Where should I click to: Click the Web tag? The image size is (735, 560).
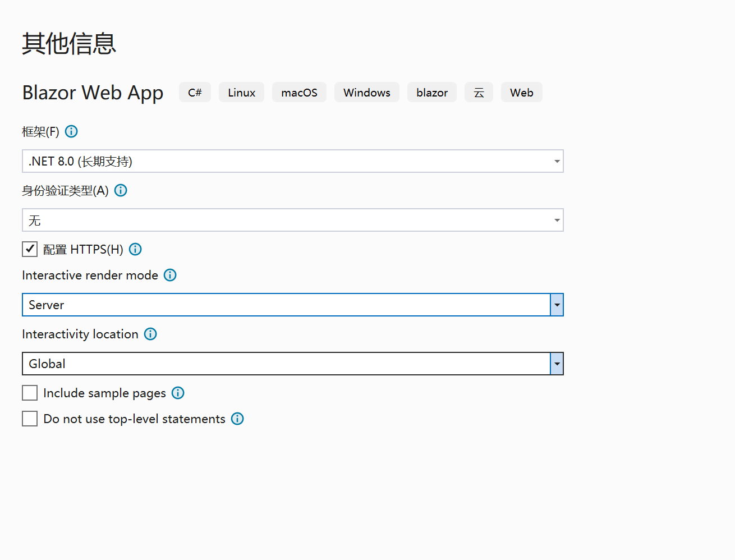click(x=522, y=93)
